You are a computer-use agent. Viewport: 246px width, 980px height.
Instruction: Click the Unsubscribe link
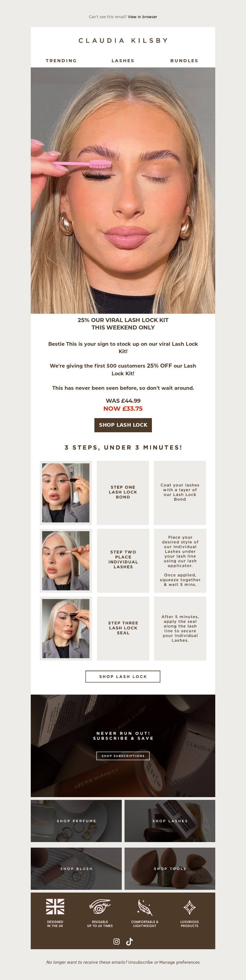[x=140, y=962]
